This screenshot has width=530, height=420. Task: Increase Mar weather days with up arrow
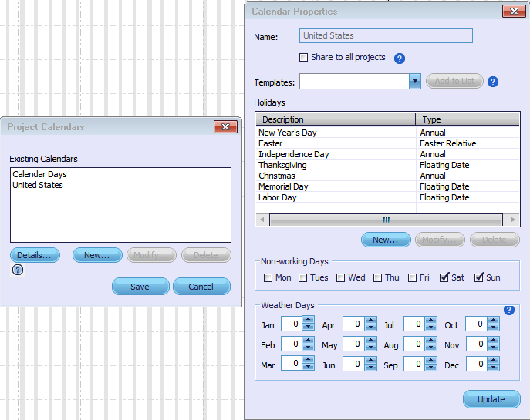pos(309,360)
